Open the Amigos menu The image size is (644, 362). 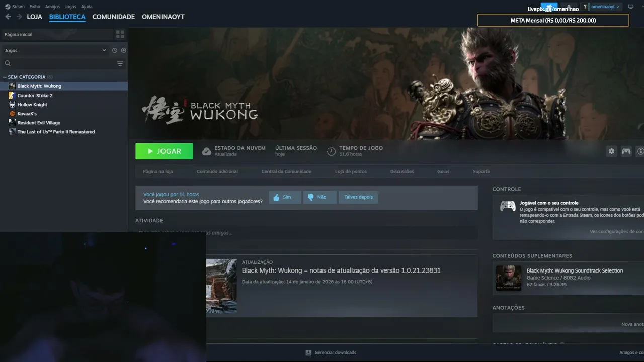coord(52,7)
